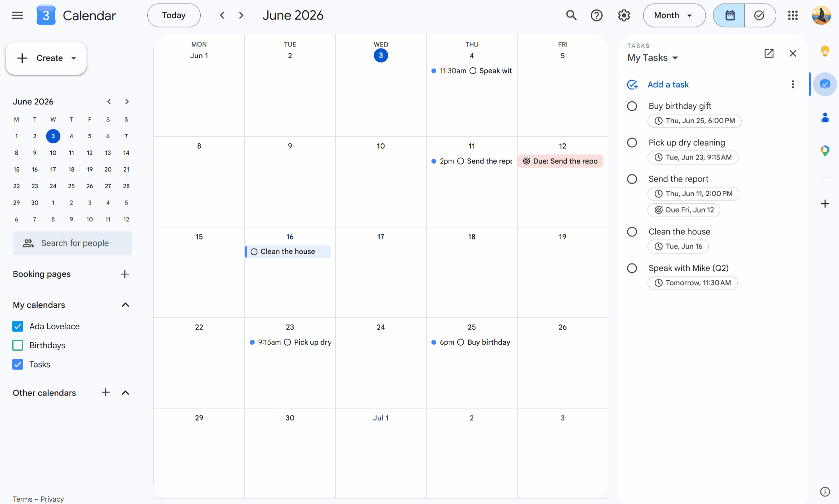The height and width of the screenshot is (504, 839).
Task: Open Due: Send the report event chip
Action: point(561,161)
